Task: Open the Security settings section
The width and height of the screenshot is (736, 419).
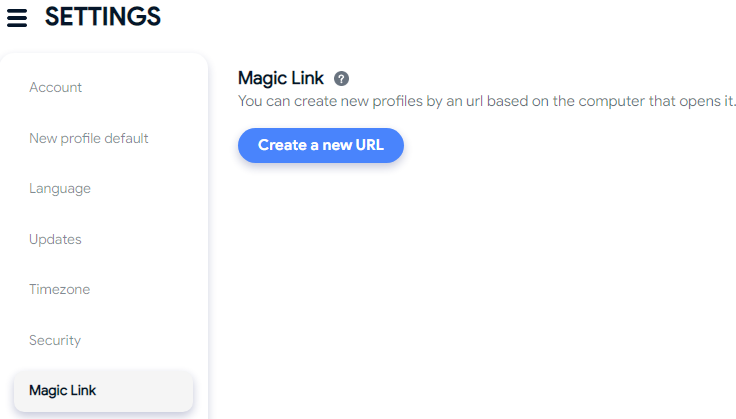Action: click(x=55, y=340)
